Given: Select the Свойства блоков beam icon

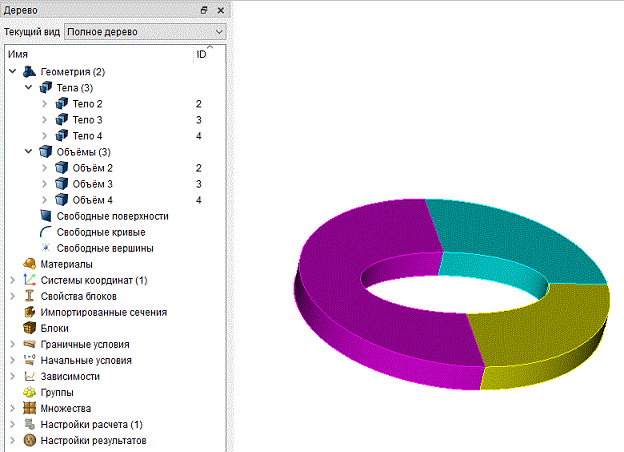Looking at the screenshot, I should 29,296.
